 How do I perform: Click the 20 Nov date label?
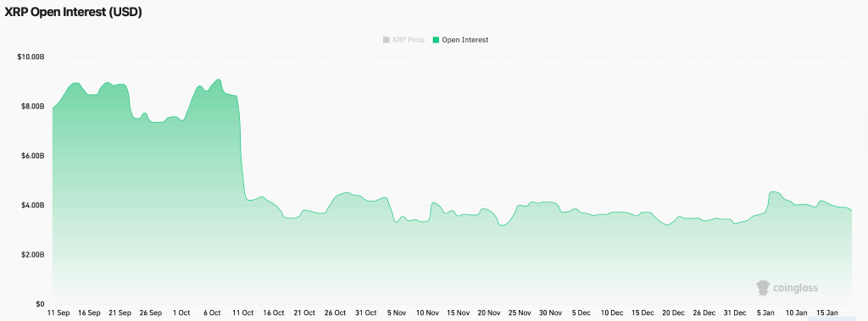pos(489,313)
